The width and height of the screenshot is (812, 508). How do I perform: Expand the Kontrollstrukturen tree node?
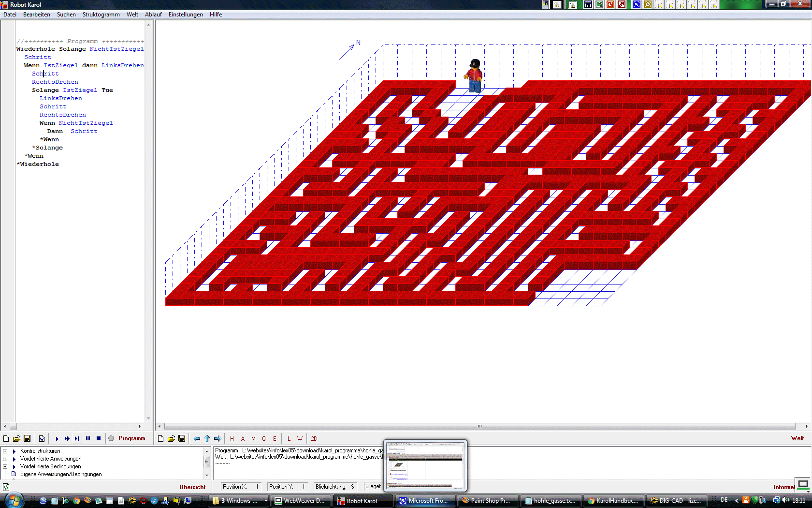tap(5, 451)
